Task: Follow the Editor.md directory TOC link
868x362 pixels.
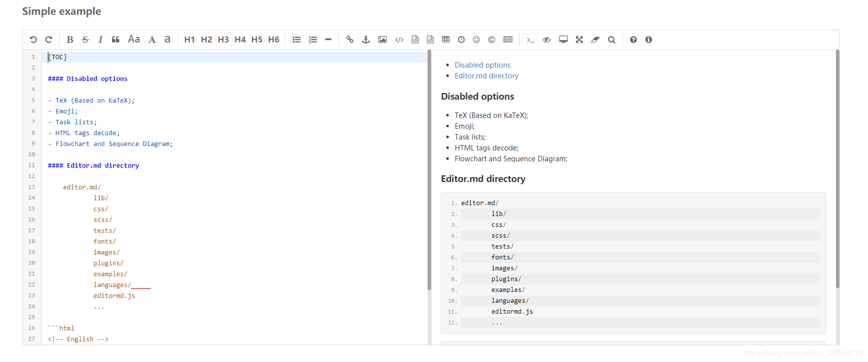Action: coord(486,76)
